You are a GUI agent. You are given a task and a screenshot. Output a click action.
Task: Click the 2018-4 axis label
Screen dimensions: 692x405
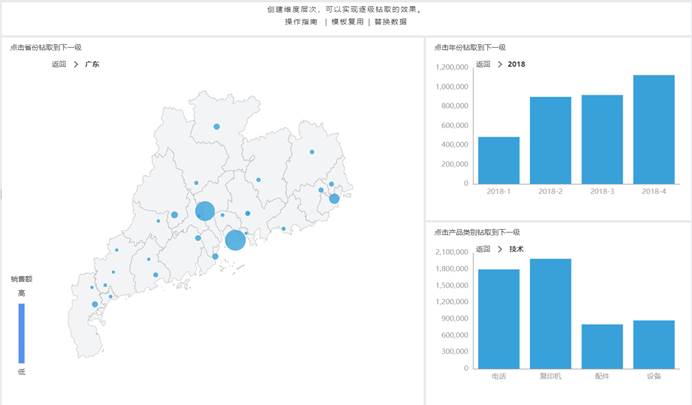(654, 191)
